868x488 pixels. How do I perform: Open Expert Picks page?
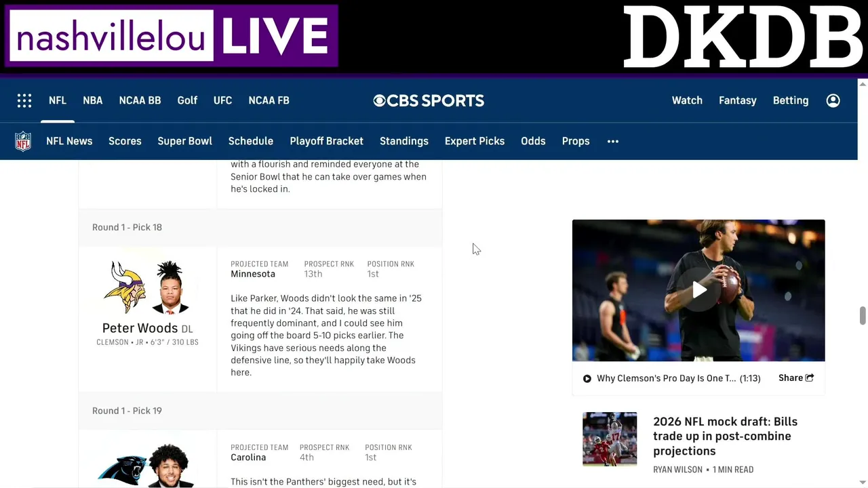[x=475, y=141]
